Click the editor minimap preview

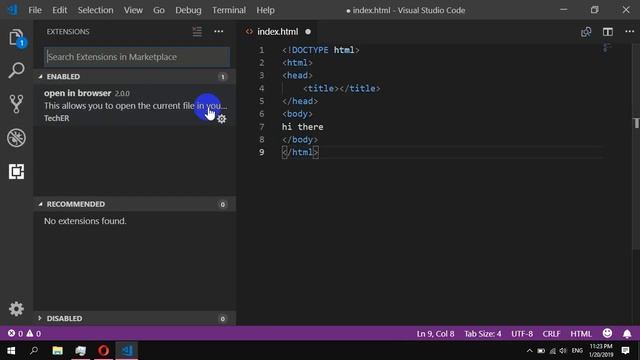tap(607, 48)
